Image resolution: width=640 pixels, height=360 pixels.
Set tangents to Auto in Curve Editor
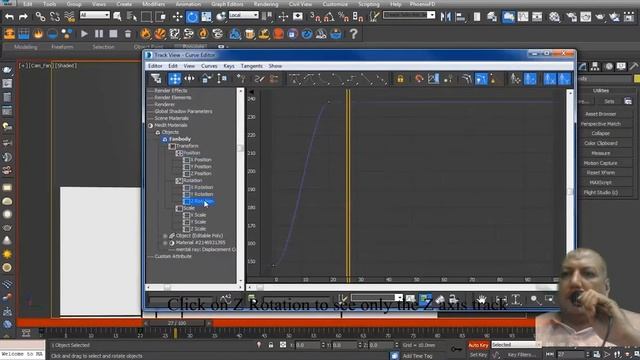[294, 78]
